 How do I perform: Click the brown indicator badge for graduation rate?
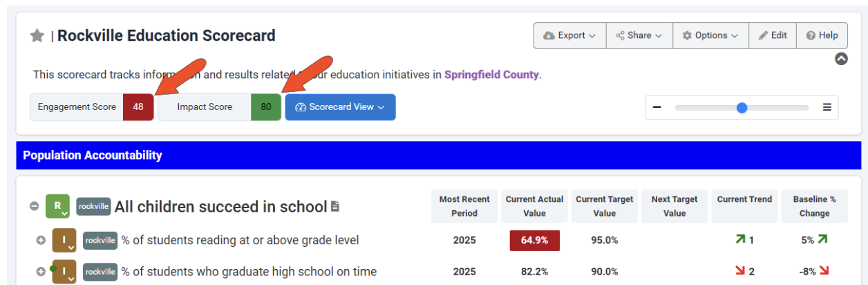tap(64, 271)
